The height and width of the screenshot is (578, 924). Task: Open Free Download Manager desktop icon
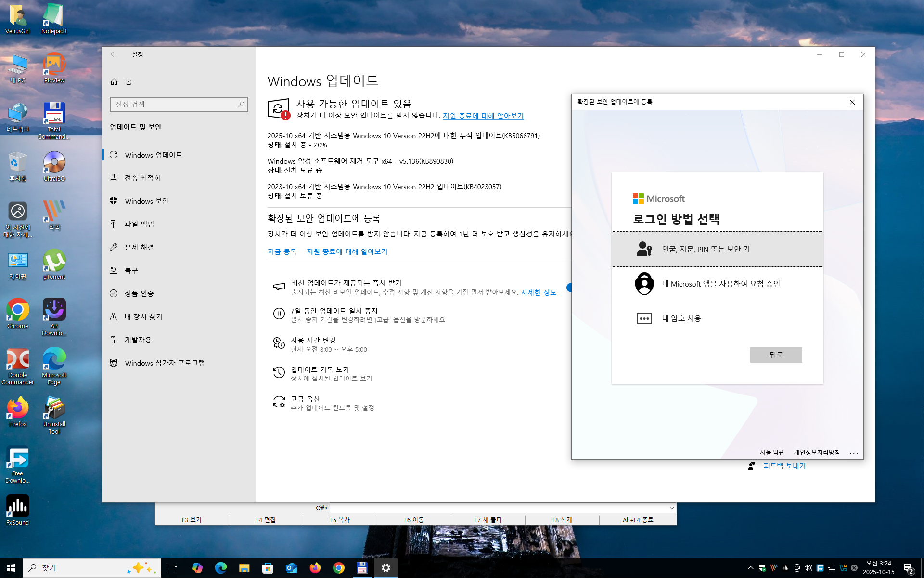(x=18, y=464)
